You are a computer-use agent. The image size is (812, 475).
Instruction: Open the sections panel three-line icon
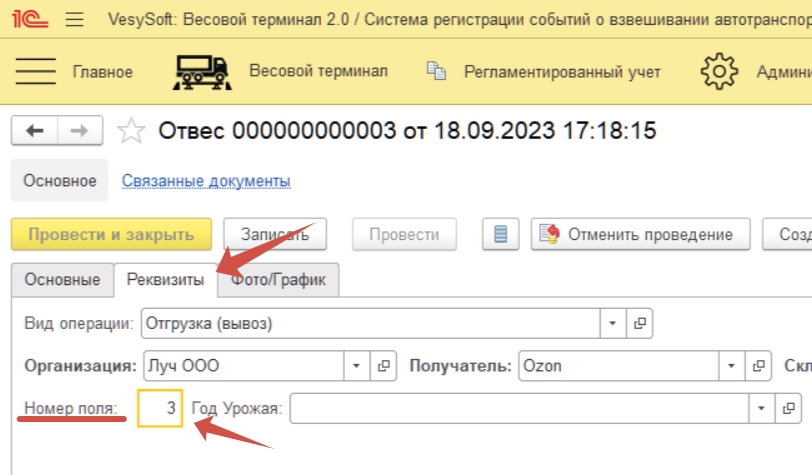(36, 72)
